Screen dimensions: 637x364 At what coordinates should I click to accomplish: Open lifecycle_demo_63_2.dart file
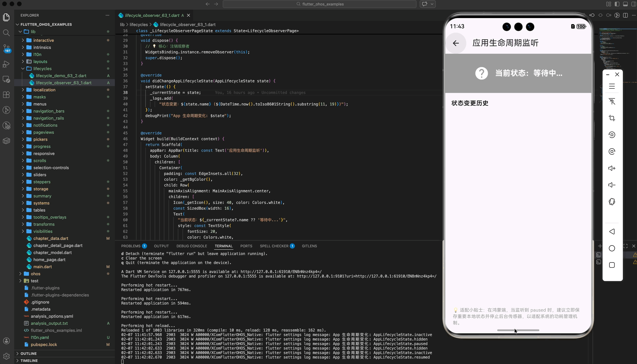[x=61, y=76]
